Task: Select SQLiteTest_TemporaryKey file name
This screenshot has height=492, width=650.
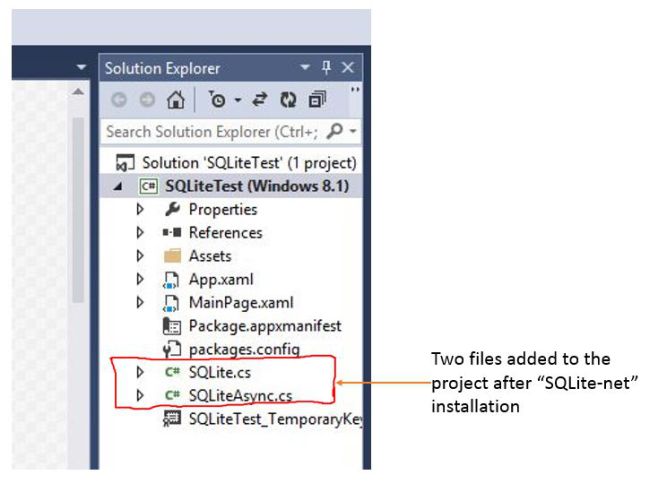Action: click(276, 419)
